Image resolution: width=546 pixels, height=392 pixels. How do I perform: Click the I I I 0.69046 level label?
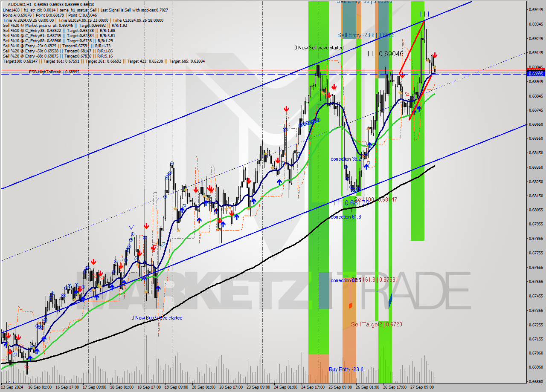click(x=385, y=54)
